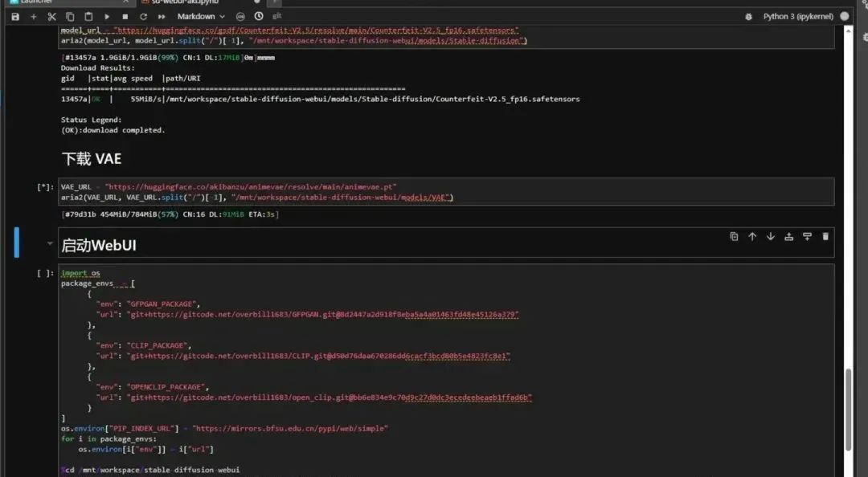This screenshot has height=477, width=868.
Task: Click the GFPGAN gitcode url string
Action: click(x=323, y=314)
